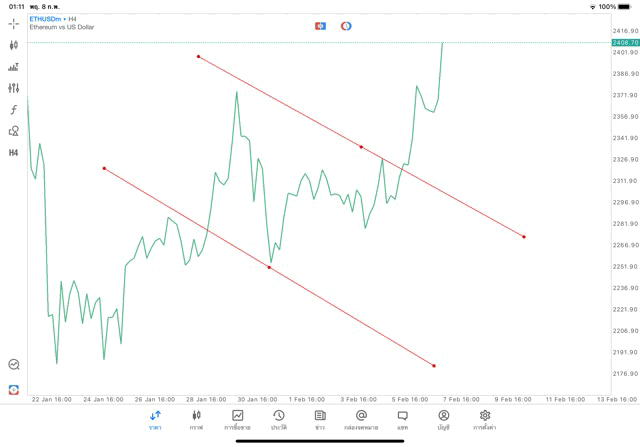Open the ข่าว (News) tab
The width and height of the screenshot is (640, 447).
[320, 420]
